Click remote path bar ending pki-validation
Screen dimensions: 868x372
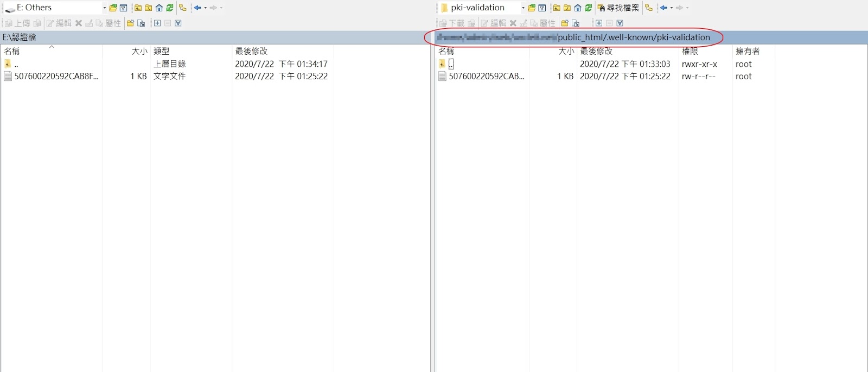point(652,37)
